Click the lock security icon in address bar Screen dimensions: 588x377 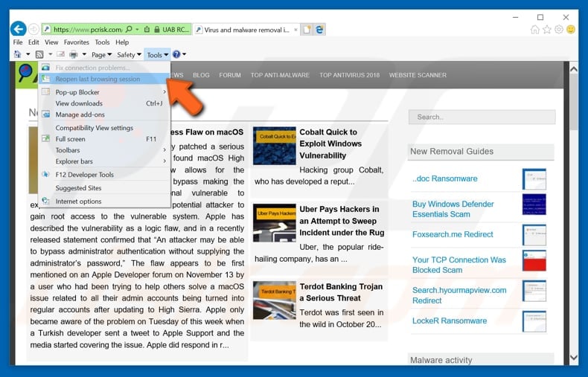[x=157, y=29]
